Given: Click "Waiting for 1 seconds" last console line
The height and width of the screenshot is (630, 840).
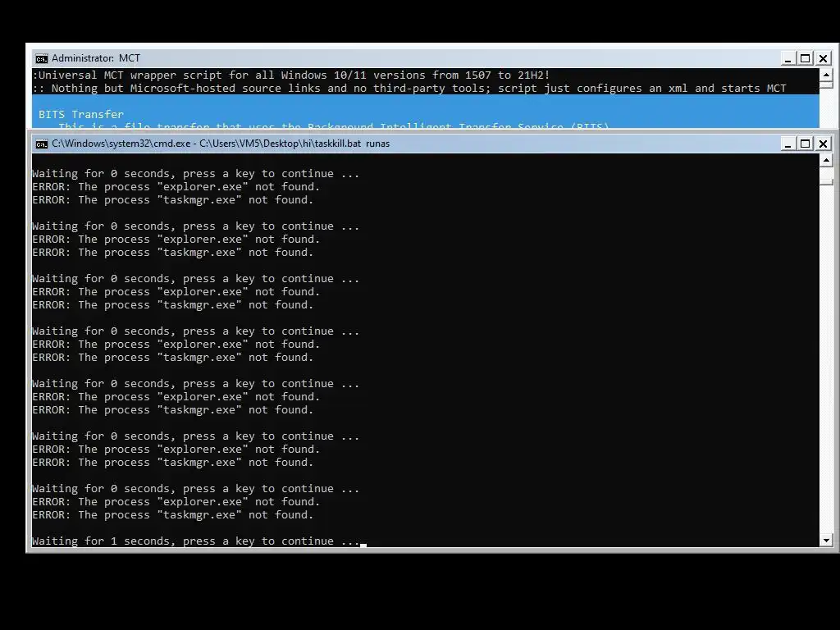Looking at the screenshot, I should 196,541.
